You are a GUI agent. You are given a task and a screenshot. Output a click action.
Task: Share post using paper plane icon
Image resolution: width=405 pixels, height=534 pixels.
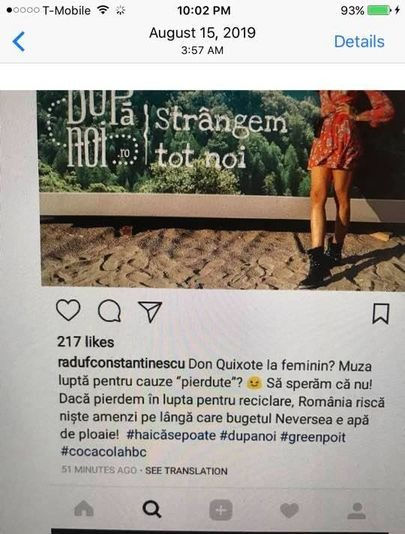pos(150,312)
